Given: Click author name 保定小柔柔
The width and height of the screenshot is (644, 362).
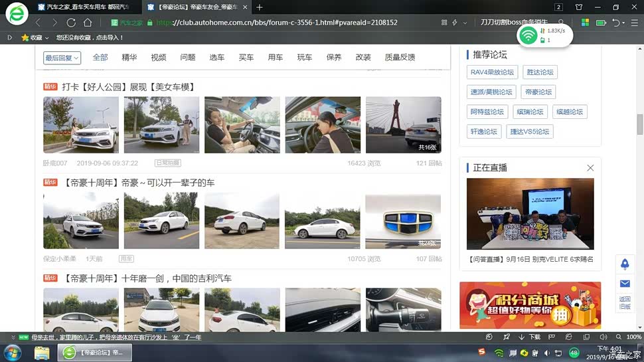Looking at the screenshot, I should click(x=60, y=259).
